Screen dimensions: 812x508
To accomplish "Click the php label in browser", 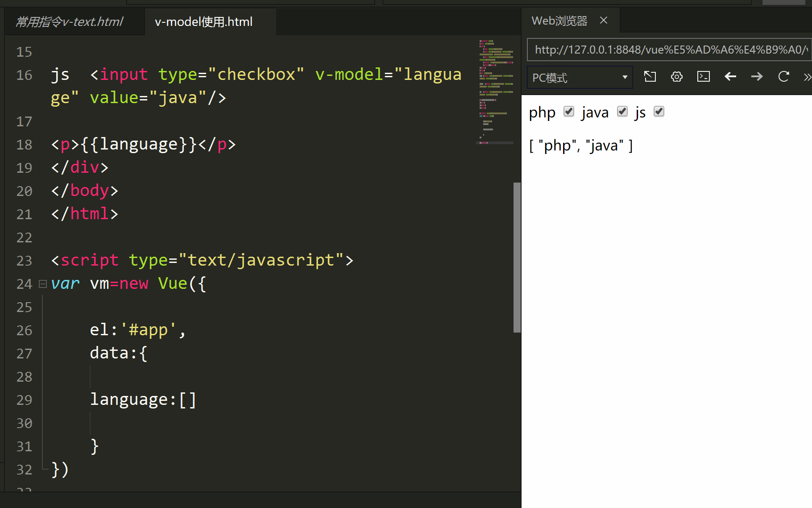I will tap(542, 112).
